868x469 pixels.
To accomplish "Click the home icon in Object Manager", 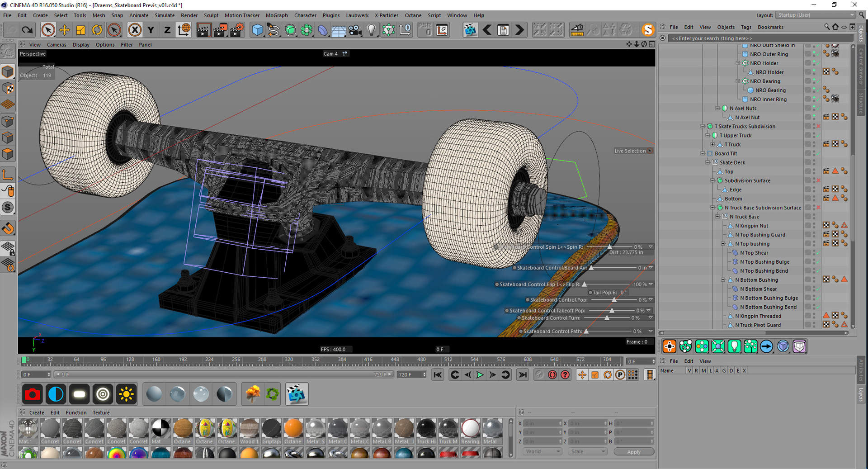I will 835,27.
